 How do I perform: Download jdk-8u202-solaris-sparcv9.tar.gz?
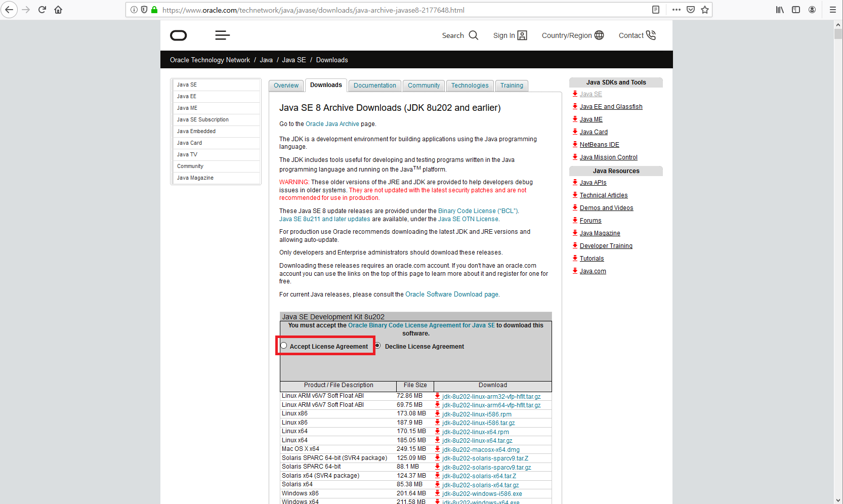click(x=487, y=468)
